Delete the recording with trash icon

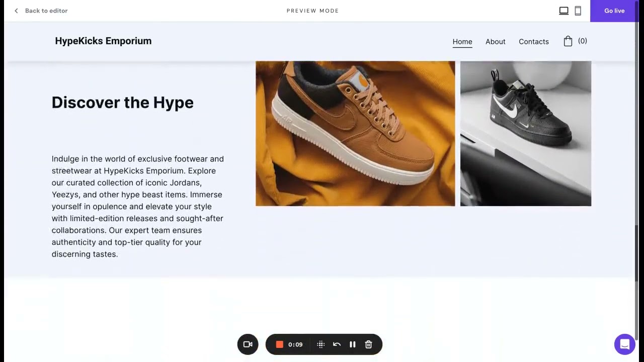tap(368, 344)
